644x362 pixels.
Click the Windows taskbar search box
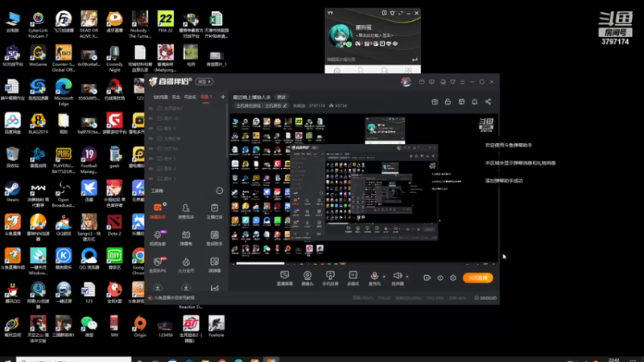click(74, 360)
